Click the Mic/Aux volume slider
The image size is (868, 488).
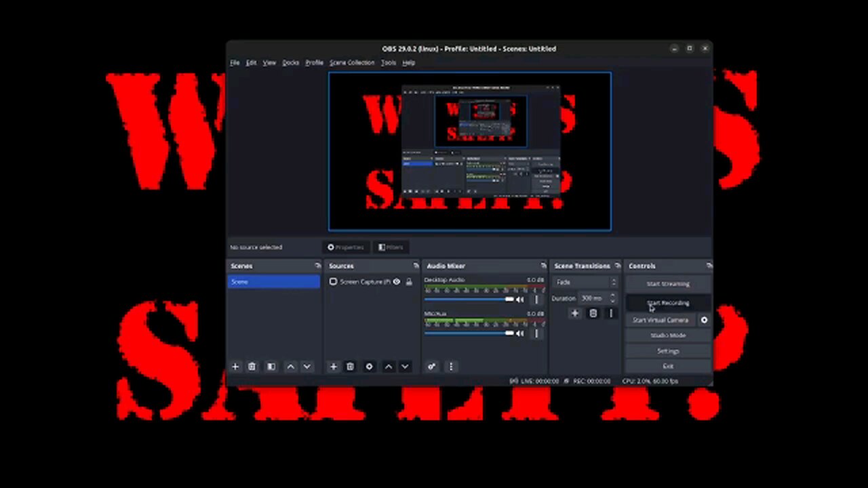pyautogui.click(x=469, y=333)
